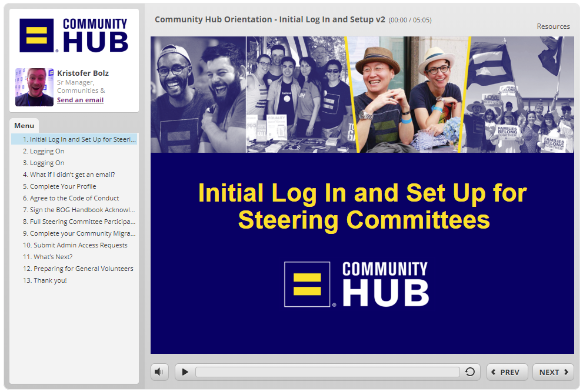
Task: Mute audio with the speaker icon
Action: [x=159, y=372]
